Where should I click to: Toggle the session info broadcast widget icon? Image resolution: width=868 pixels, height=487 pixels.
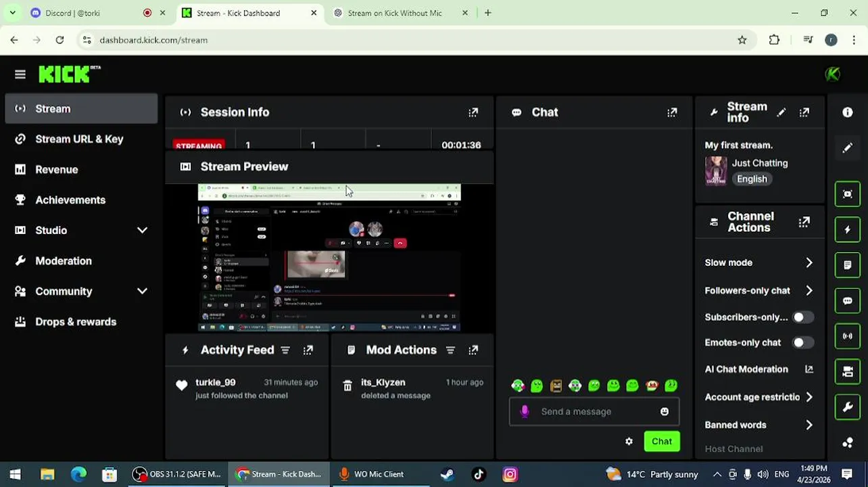point(847,336)
